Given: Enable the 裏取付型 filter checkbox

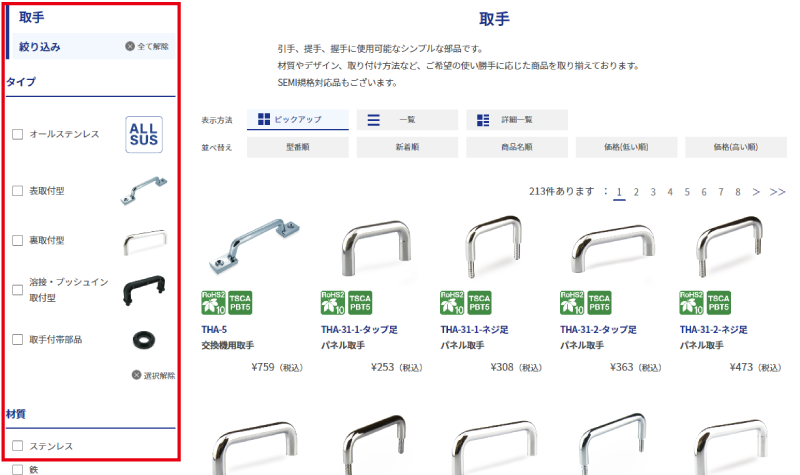Looking at the screenshot, I should [18, 240].
